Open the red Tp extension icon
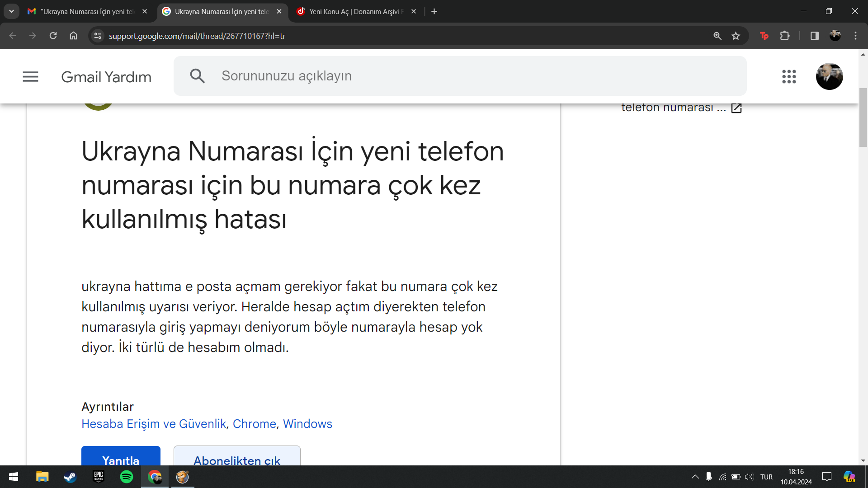 tap(764, 36)
